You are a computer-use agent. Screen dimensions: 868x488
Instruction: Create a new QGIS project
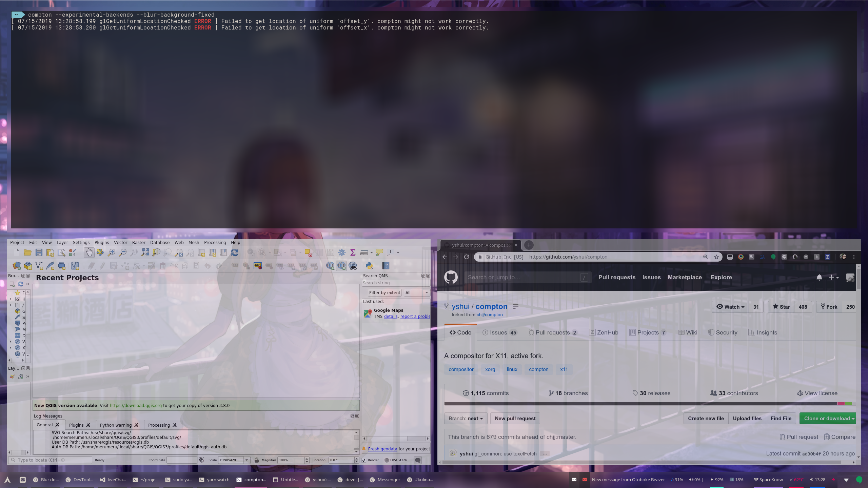coord(16,252)
